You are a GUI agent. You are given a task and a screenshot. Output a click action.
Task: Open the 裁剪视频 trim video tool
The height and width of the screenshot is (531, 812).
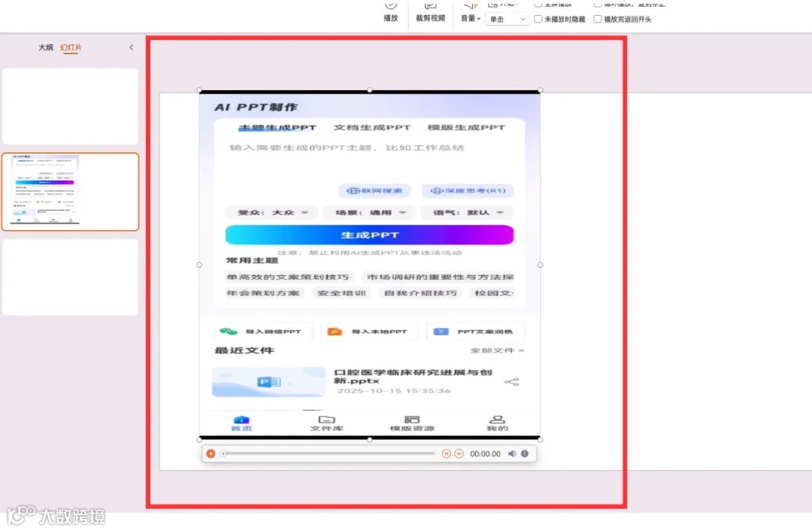point(430,13)
